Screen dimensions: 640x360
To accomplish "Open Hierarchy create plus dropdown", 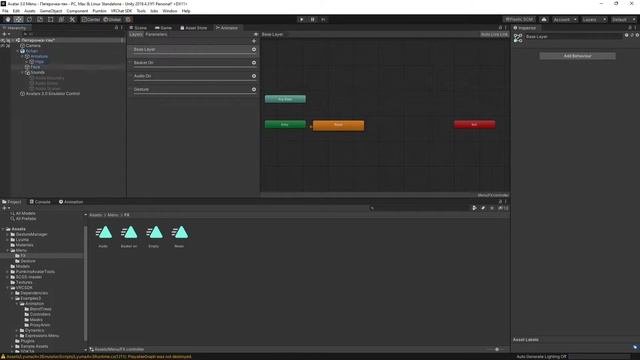I will 6,34.
